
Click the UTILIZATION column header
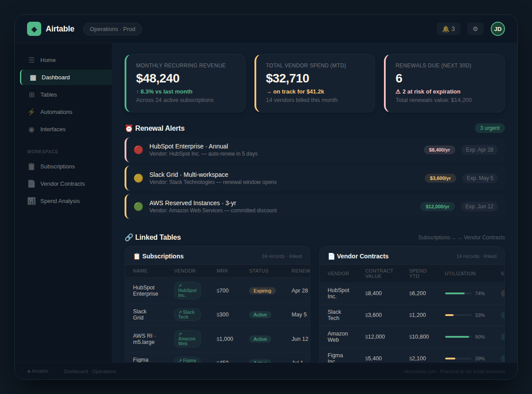point(460,273)
